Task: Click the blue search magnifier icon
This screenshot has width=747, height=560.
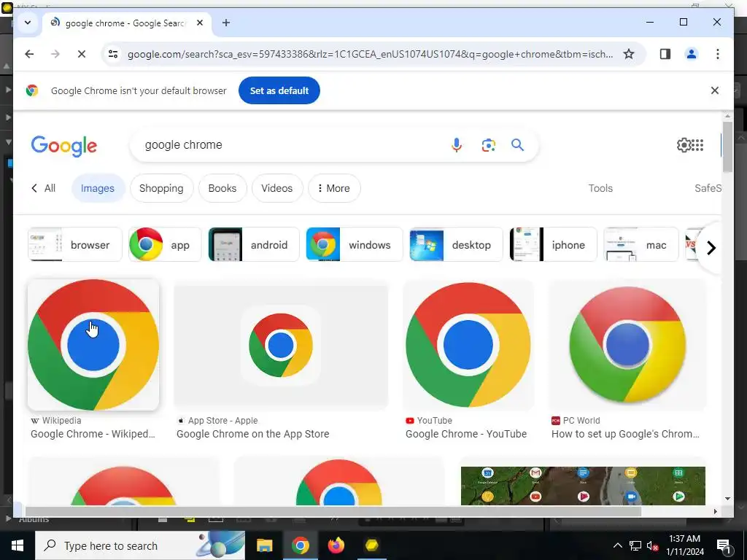Action: pyautogui.click(x=517, y=145)
